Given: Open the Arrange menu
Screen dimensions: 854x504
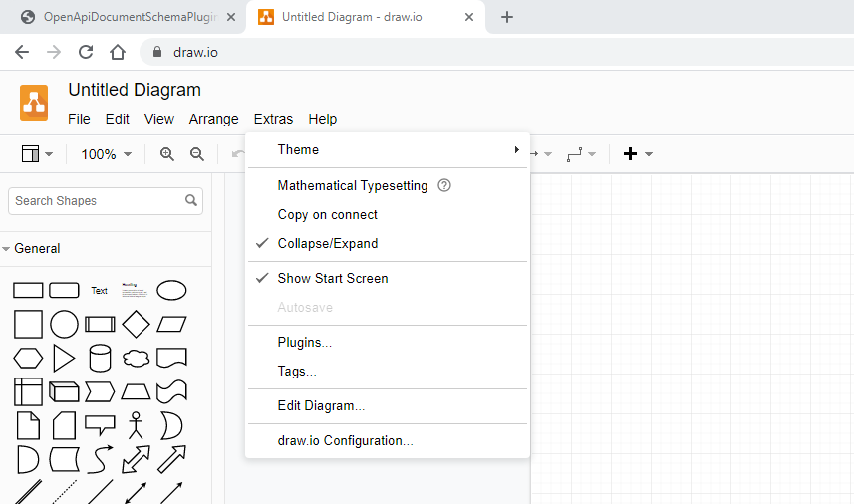Looking at the screenshot, I should [x=213, y=119].
